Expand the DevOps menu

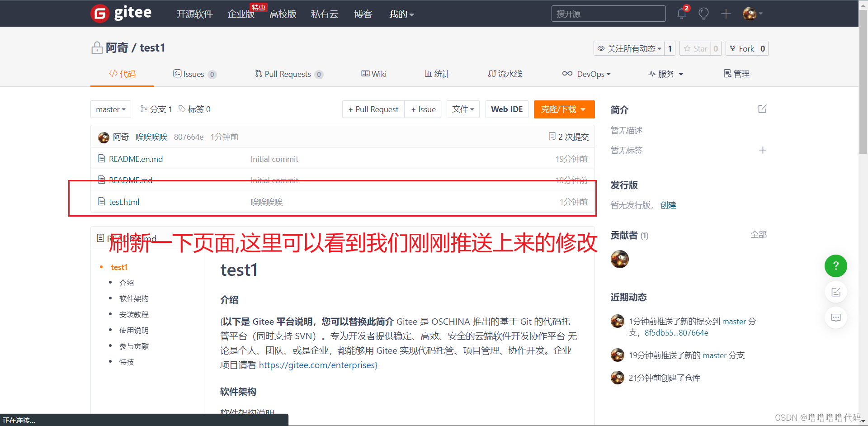(x=586, y=74)
